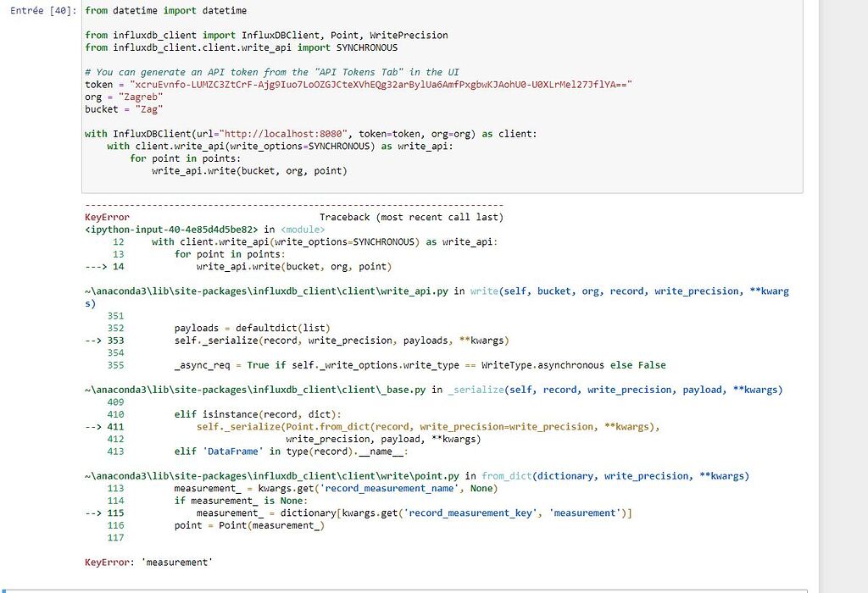The image size is (868, 593).
Task: Place cursor on the token string line
Action: point(359,85)
